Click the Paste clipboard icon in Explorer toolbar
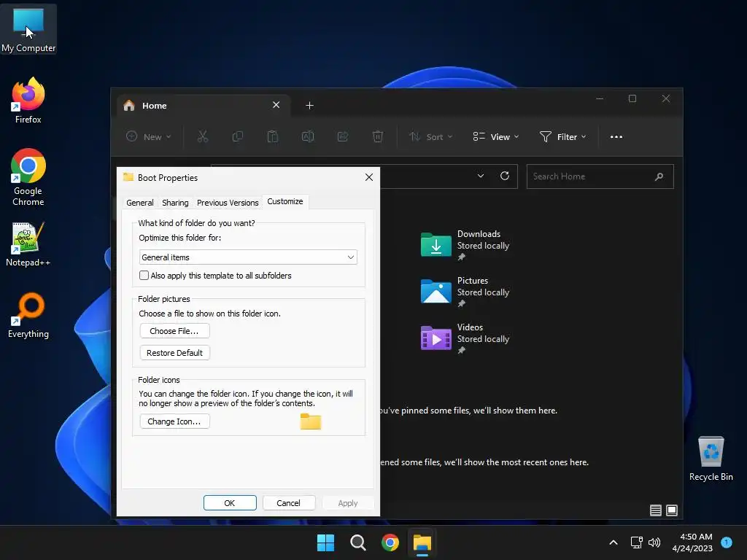Image resolution: width=747 pixels, height=560 pixels. point(273,136)
